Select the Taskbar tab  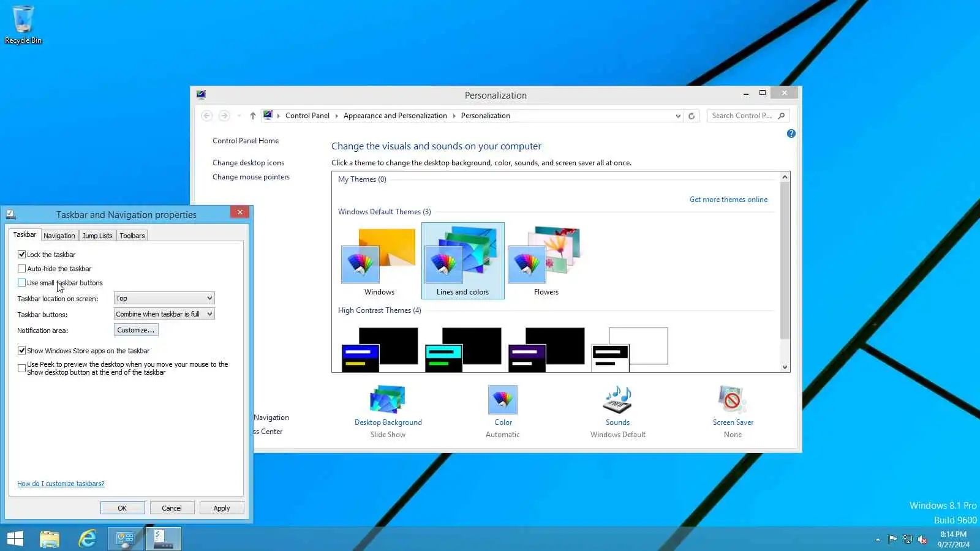click(x=24, y=234)
